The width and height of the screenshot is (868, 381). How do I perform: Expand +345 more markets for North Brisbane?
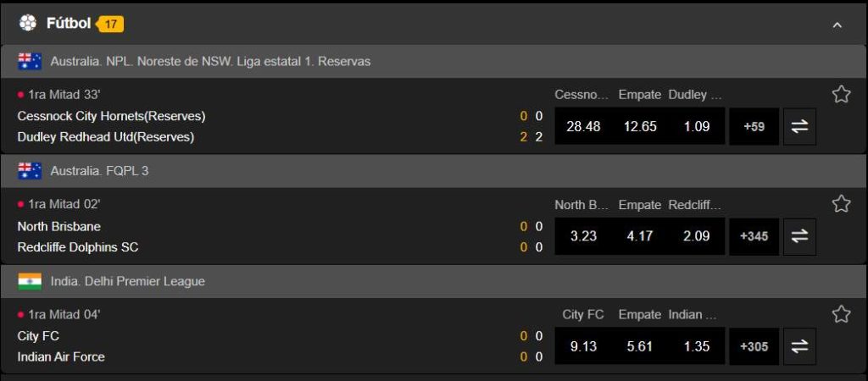click(x=754, y=236)
